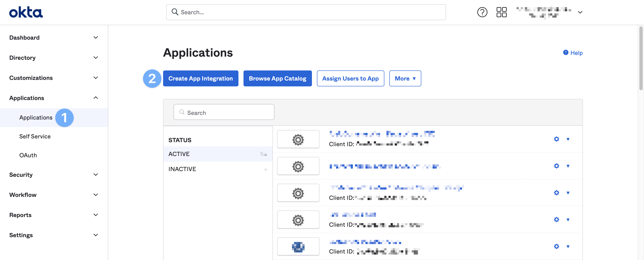
Task: Open the More dropdown button
Action: (x=405, y=78)
